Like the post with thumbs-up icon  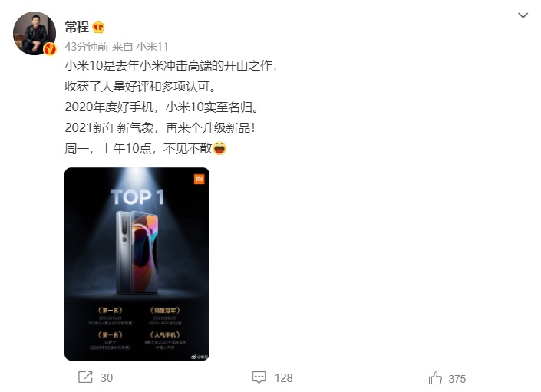pos(435,378)
